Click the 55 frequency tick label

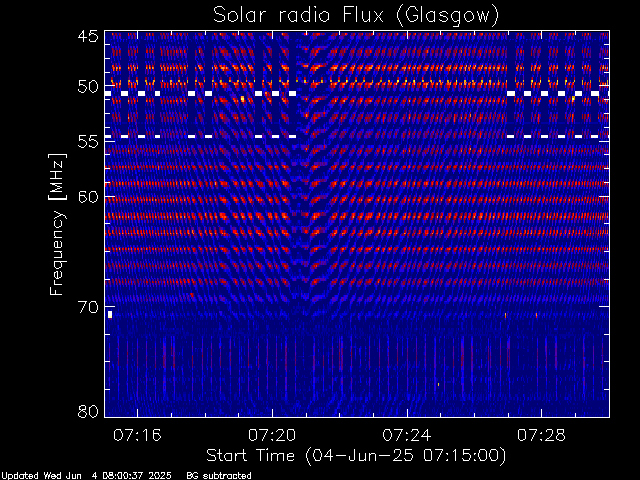[88, 142]
